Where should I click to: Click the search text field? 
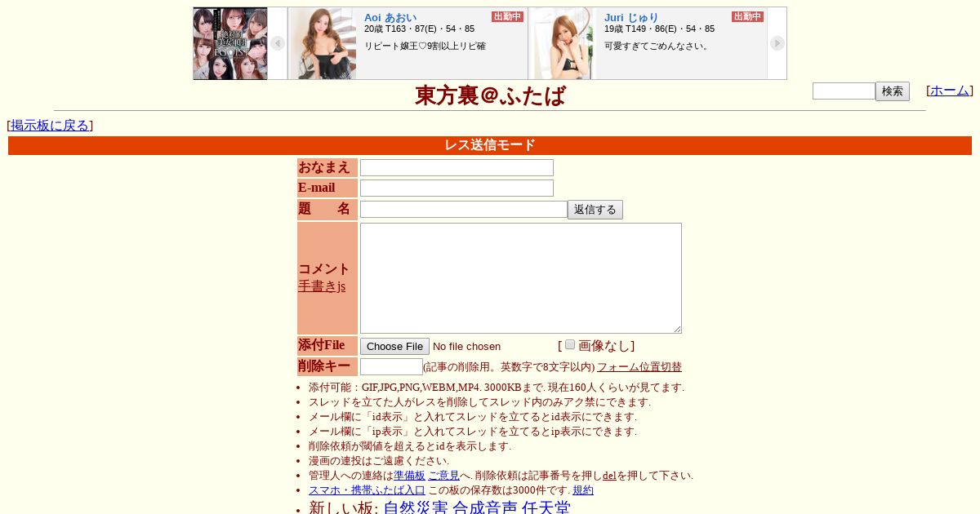pyautogui.click(x=844, y=91)
